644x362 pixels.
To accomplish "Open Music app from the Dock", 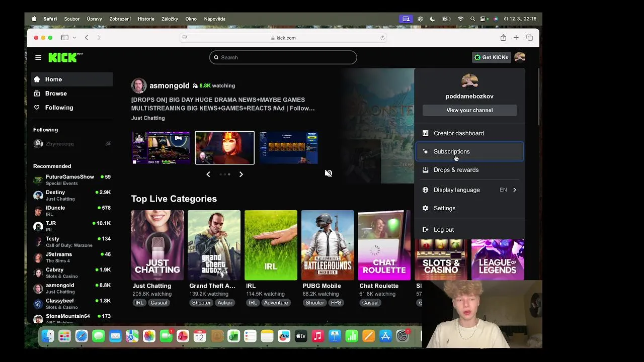I will click(x=317, y=336).
